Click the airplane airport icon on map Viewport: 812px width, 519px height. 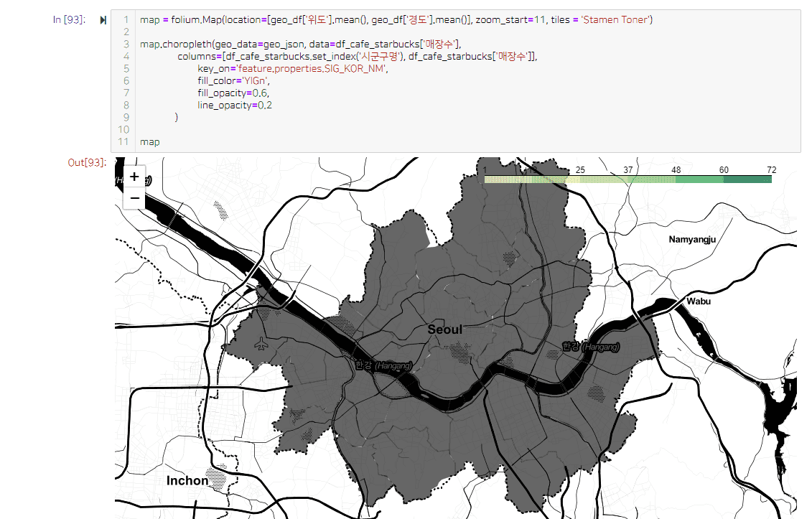click(x=261, y=343)
